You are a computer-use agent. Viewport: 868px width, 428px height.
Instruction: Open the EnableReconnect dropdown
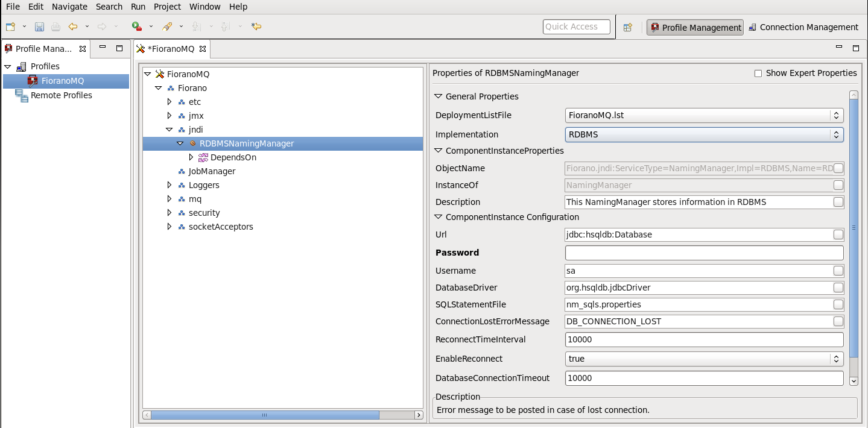[x=704, y=359]
